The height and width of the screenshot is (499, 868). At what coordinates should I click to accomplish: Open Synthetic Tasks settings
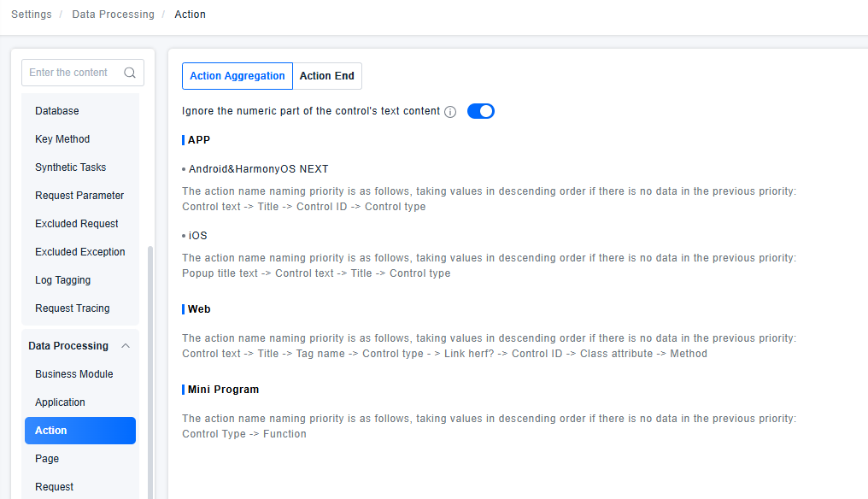tap(71, 167)
